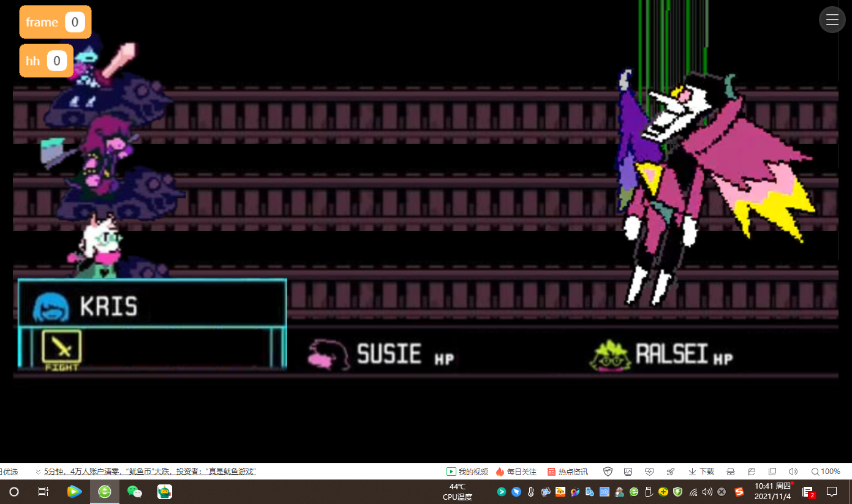The image size is (852, 504).
Task: Open the 下载 downloads button
Action: (x=701, y=472)
